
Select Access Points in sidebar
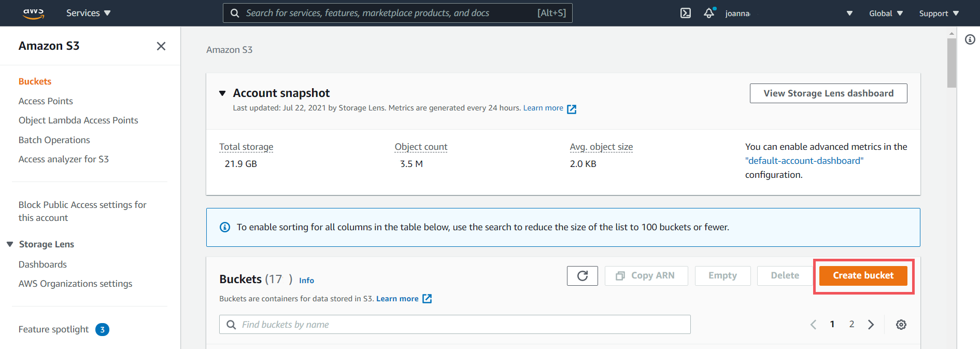46,101
